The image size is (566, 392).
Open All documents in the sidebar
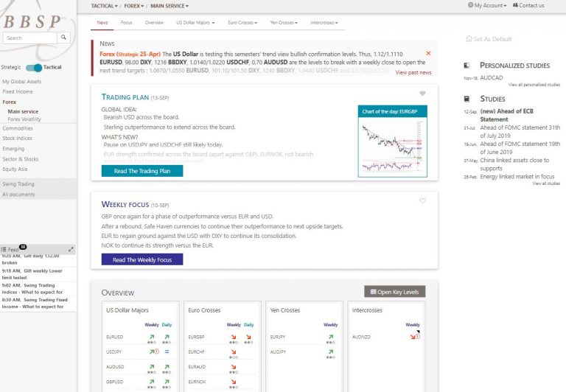tap(18, 195)
